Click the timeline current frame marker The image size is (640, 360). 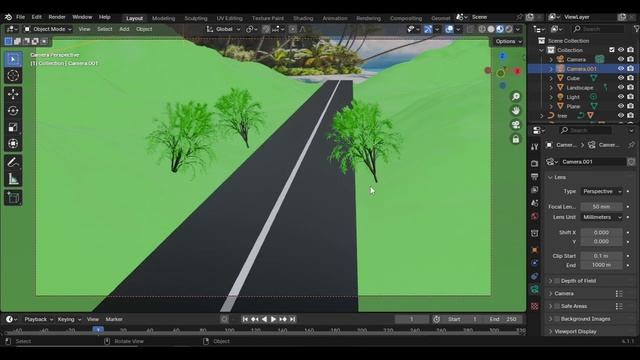pyautogui.click(x=98, y=329)
